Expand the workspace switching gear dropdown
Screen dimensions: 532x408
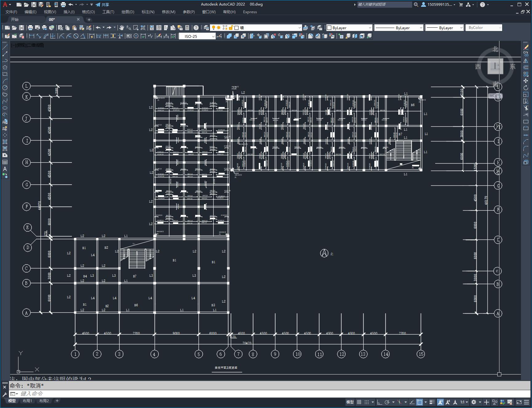pyautogui.click(x=480, y=402)
